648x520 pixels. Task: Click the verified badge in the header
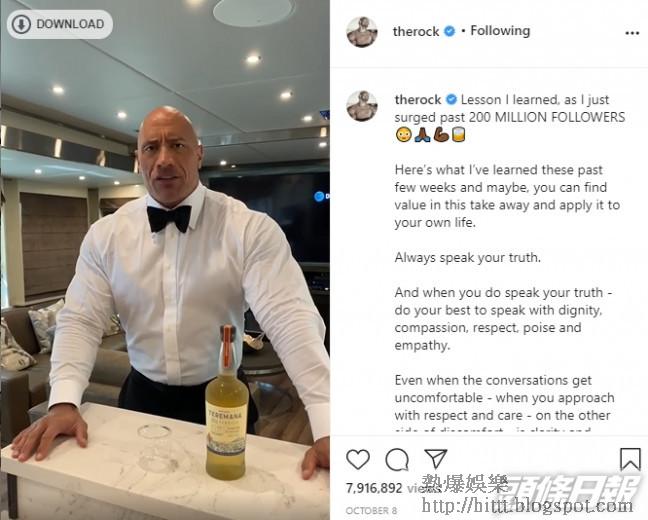(x=449, y=31)
